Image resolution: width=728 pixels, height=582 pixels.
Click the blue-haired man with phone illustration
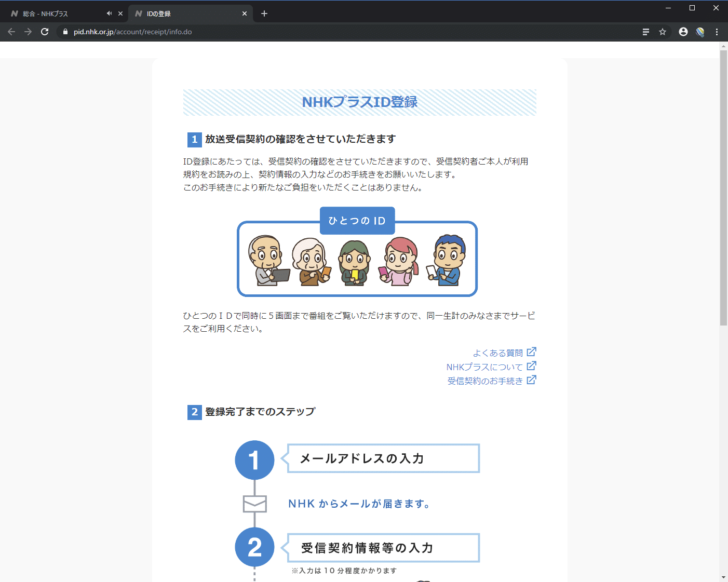447,260
